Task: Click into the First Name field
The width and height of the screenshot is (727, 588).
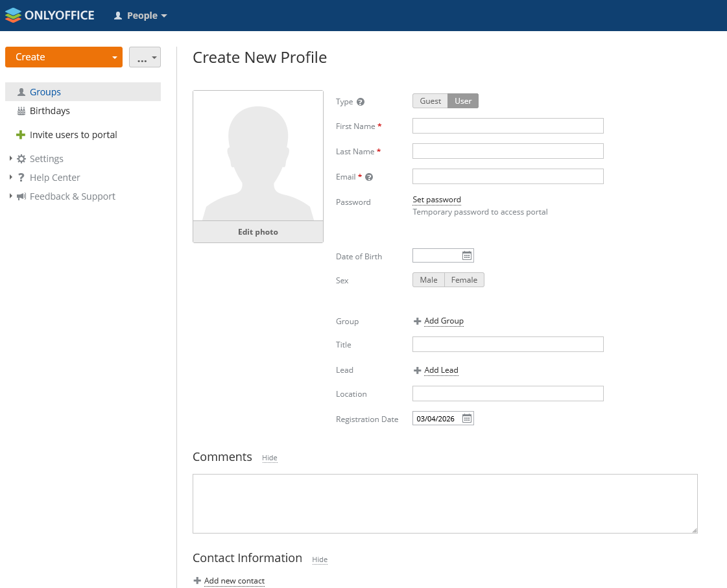Action: (x=508, y=126)
